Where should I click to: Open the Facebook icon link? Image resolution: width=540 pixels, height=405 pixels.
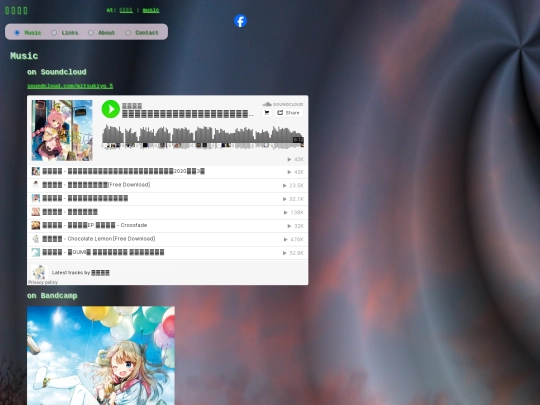coord(240,21)
